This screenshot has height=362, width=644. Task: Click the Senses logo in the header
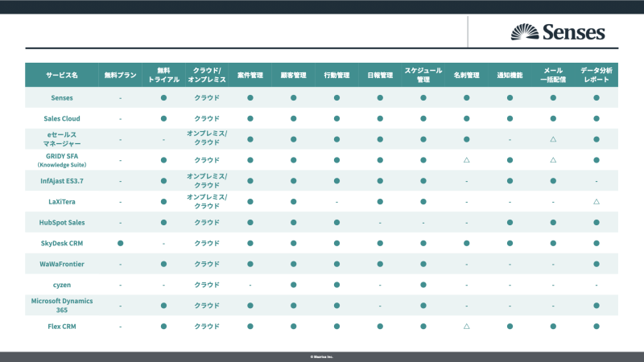point(558,32)
